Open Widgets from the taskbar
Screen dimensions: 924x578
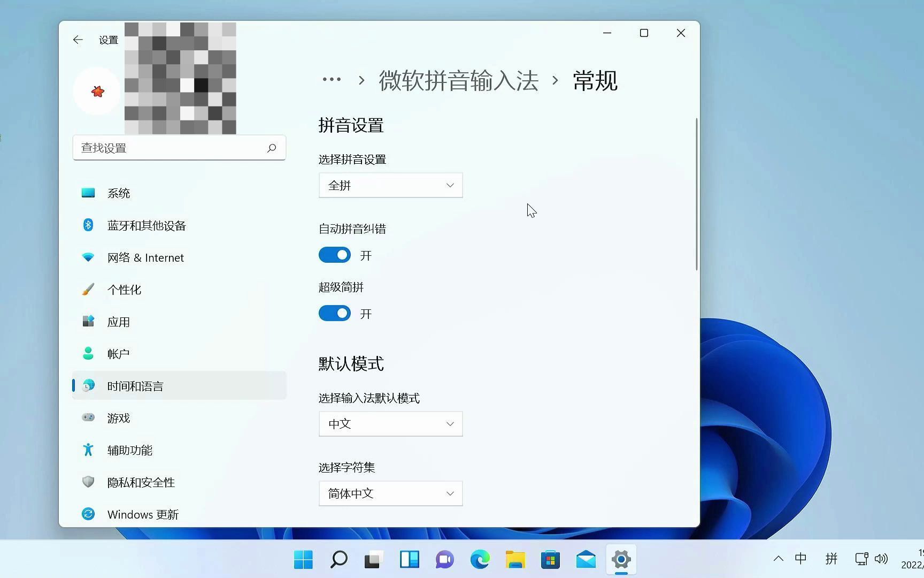[409, 560]
